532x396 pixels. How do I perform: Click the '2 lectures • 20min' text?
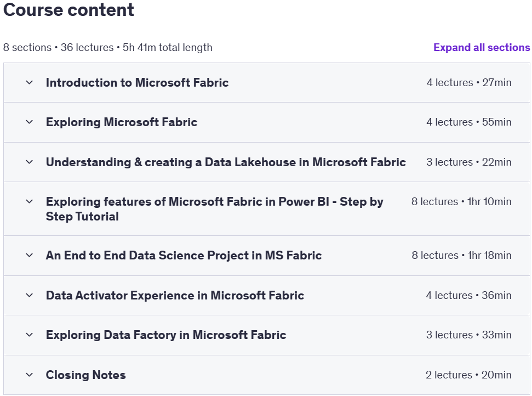coord(468,375)
